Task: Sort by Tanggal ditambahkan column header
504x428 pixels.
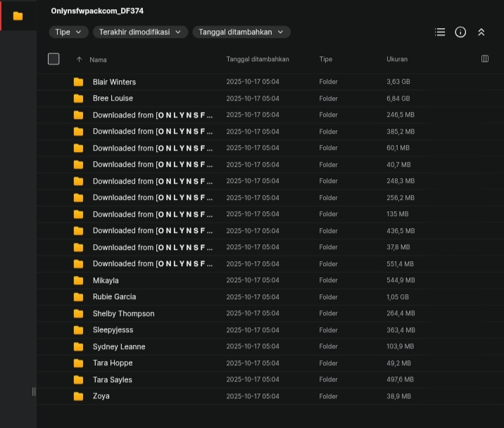Action: pyautogui.click(x=258, y=59)
